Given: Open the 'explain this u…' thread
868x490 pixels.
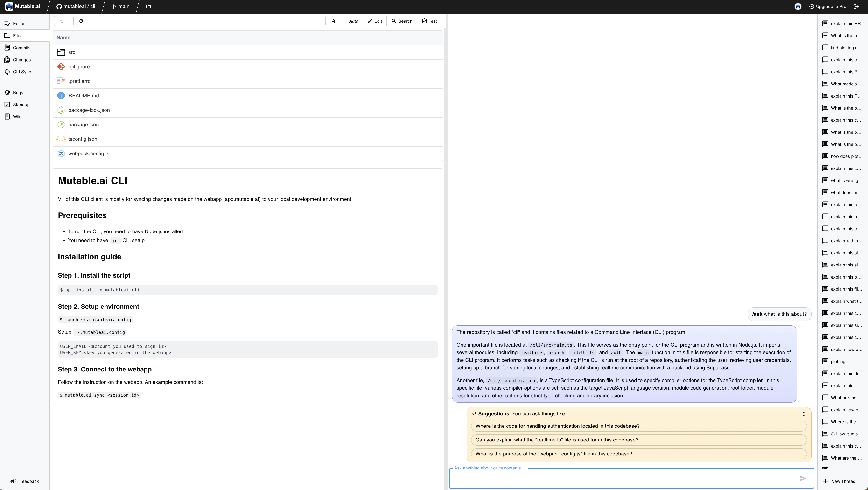Looking at the screenshot, I should 842,217.
